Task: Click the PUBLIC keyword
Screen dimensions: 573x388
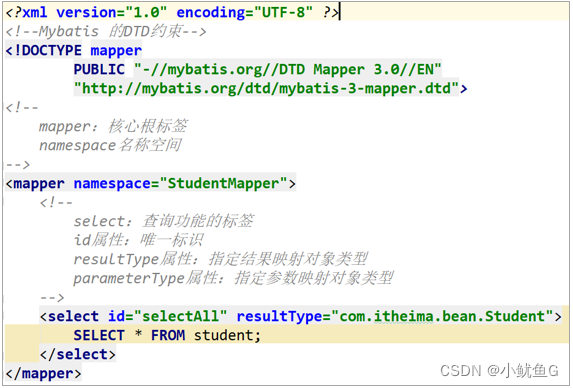Action: 99,69
